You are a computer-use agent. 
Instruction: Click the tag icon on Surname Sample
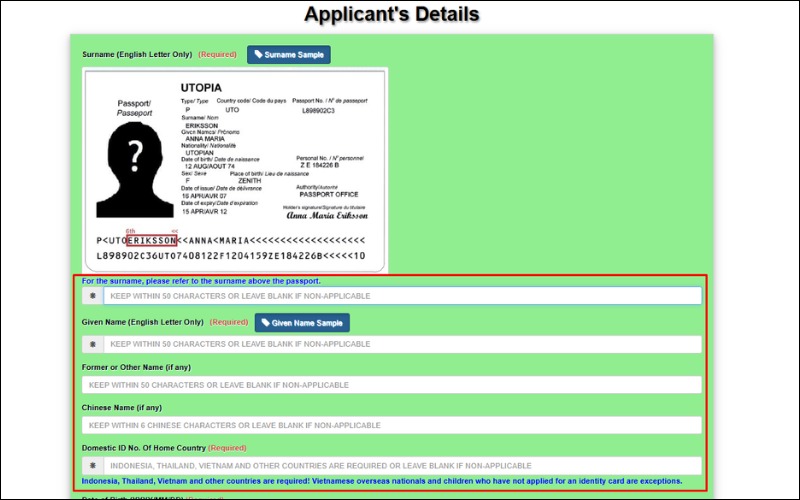258,54
